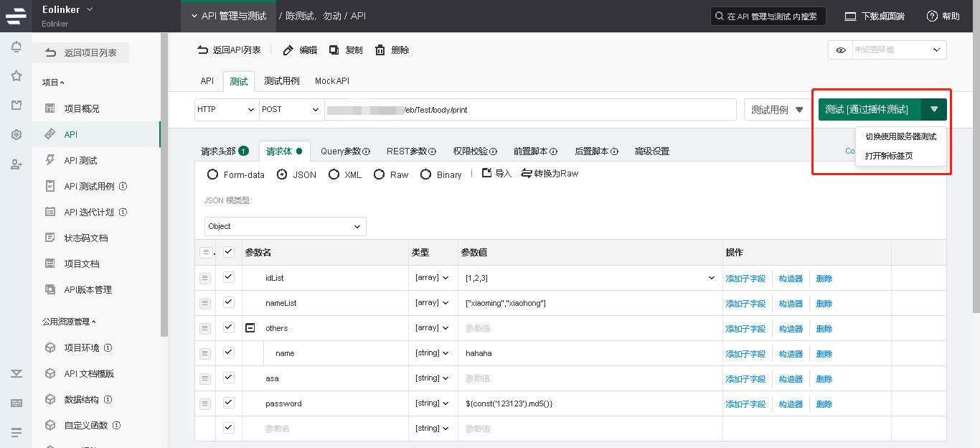Switch to the Mock API tab
Screen dimensions: 980x448
click(x=331, y=81)
